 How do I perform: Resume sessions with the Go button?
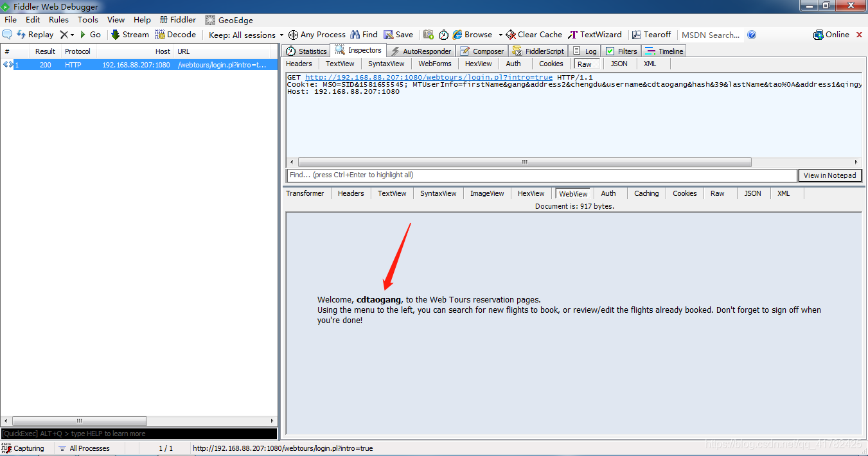[90, 35]
